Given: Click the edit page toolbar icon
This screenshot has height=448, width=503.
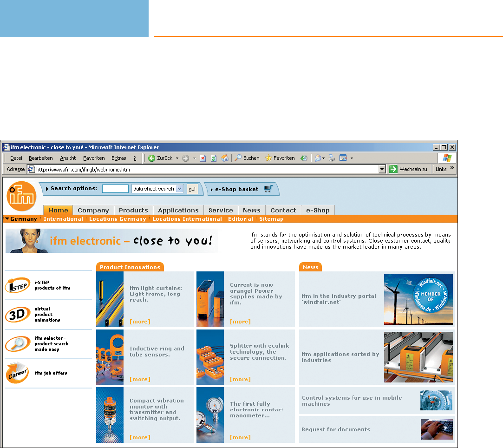Looking at the screenshot, I should 343,158.
